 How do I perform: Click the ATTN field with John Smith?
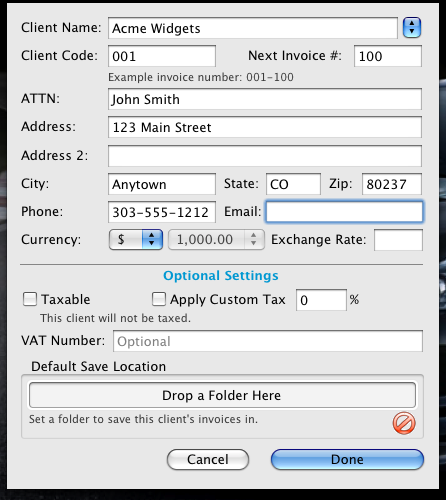pyautogui.click(x=265, y=99)
